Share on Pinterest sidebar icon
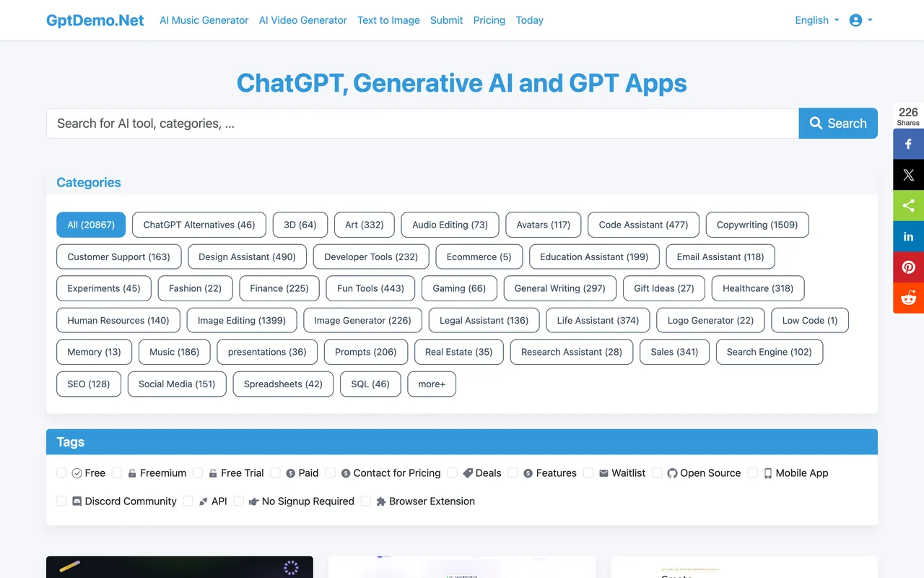This screenshot has height=578, width=924. point(909,267)
